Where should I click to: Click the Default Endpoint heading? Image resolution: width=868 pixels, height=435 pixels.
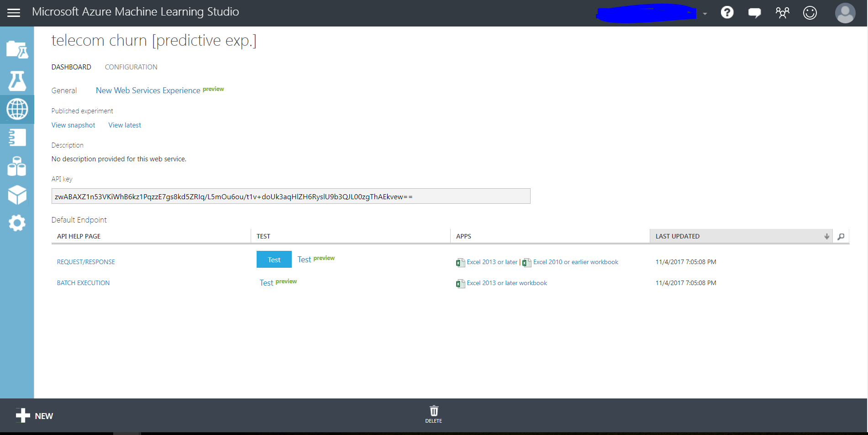tap(79, 220)
